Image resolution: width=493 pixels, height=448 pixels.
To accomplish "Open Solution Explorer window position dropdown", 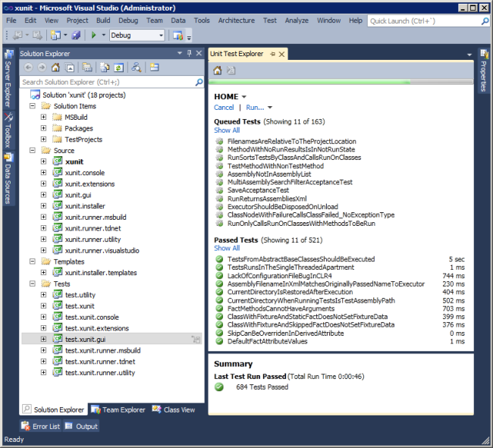I will [x=180, y=53].
